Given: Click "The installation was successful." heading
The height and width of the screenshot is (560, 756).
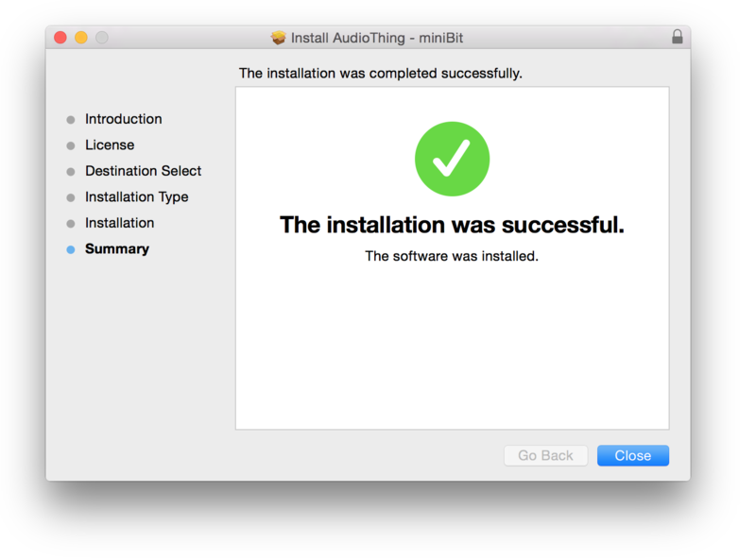Looking at the screenshot, I should click(452, 226).
